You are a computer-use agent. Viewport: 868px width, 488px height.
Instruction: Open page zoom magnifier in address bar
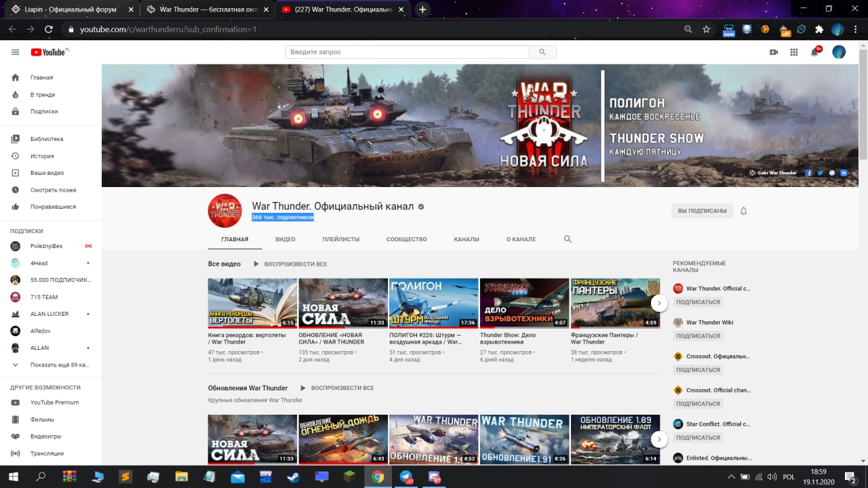pyautogui.click(x=688, y=29)
